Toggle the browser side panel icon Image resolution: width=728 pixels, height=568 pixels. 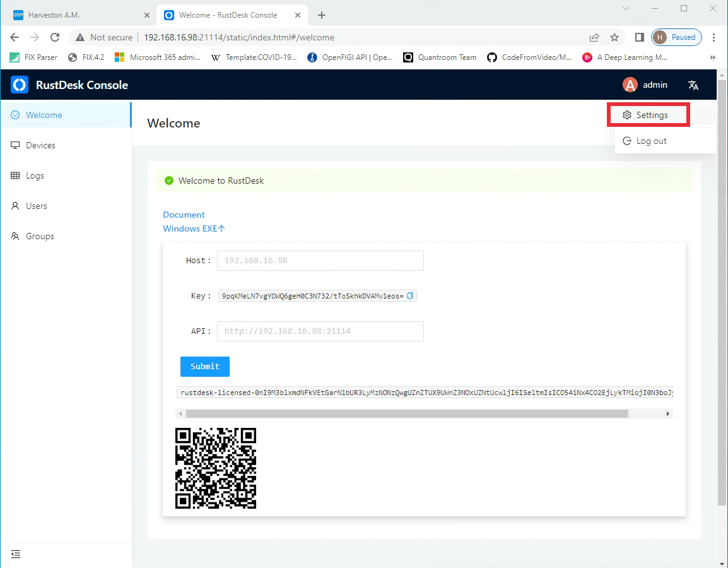pos(639,37)
